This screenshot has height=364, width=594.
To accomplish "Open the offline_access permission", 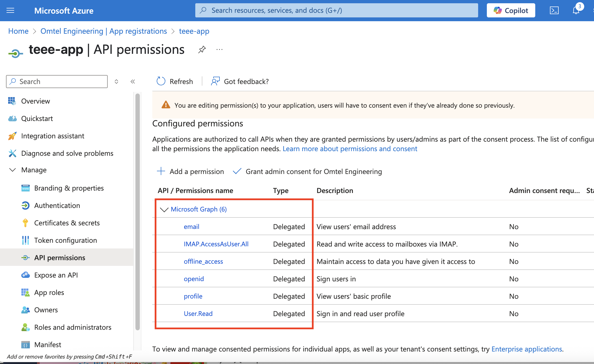I will click(x=203, y=262).
